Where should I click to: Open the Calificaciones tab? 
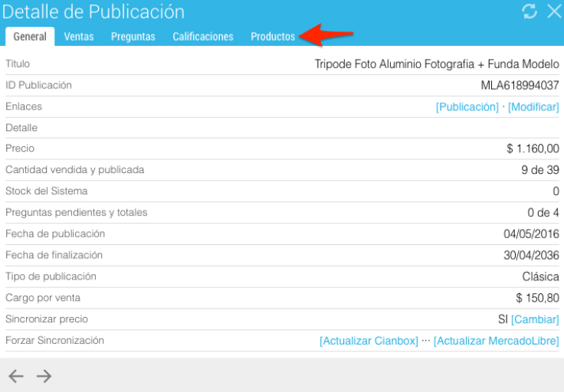(203, 37)
